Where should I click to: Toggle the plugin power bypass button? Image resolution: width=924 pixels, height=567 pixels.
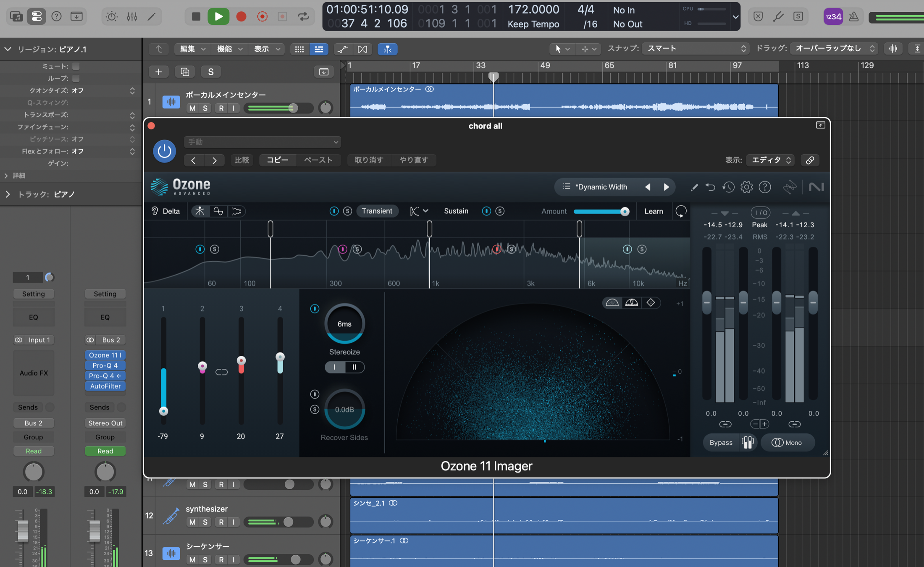click(164, 151)
